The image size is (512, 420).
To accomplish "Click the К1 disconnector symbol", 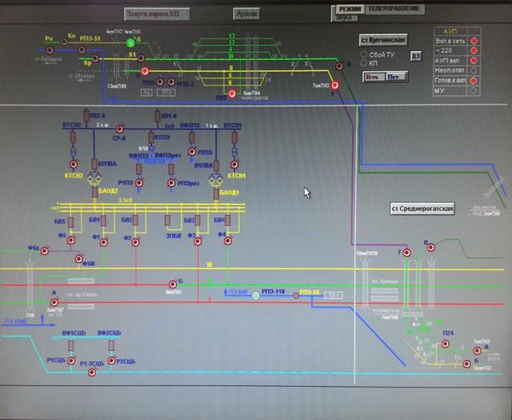I will tap(141, 58).
